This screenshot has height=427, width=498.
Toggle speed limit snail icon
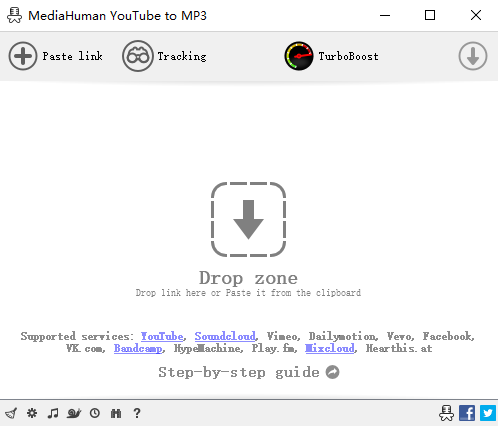[x=74, y=413]
